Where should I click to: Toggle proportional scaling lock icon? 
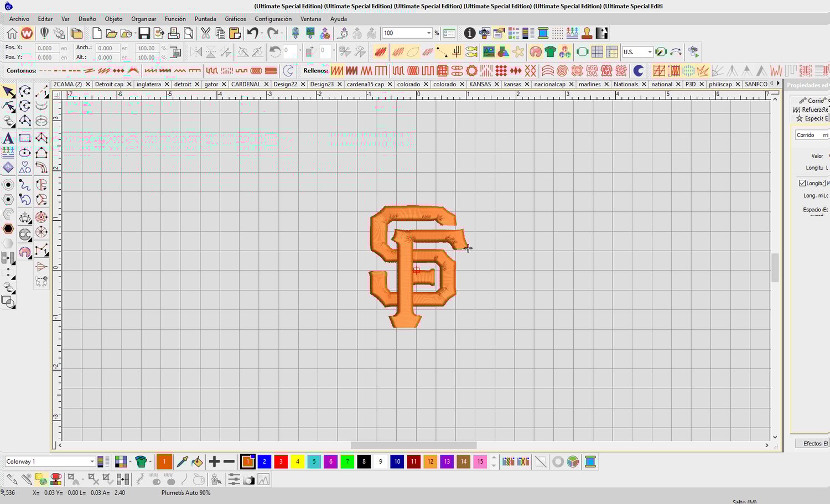click(176, 53)
